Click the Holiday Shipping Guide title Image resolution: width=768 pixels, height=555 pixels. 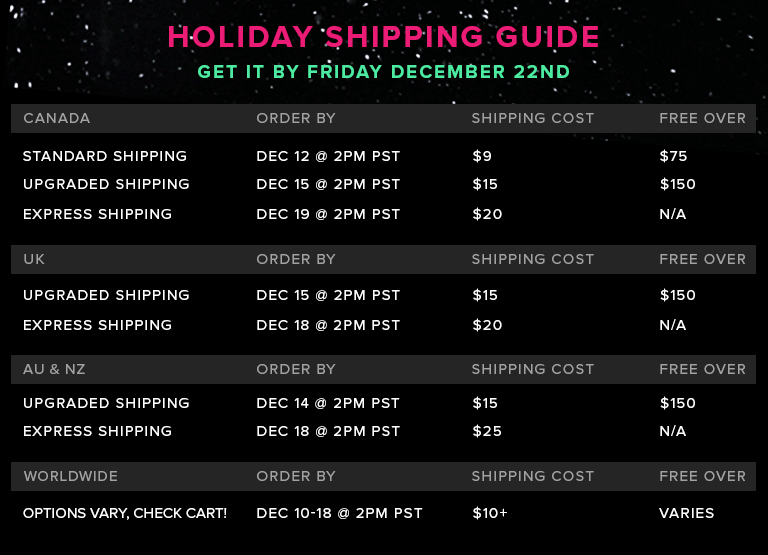(384, 37)
